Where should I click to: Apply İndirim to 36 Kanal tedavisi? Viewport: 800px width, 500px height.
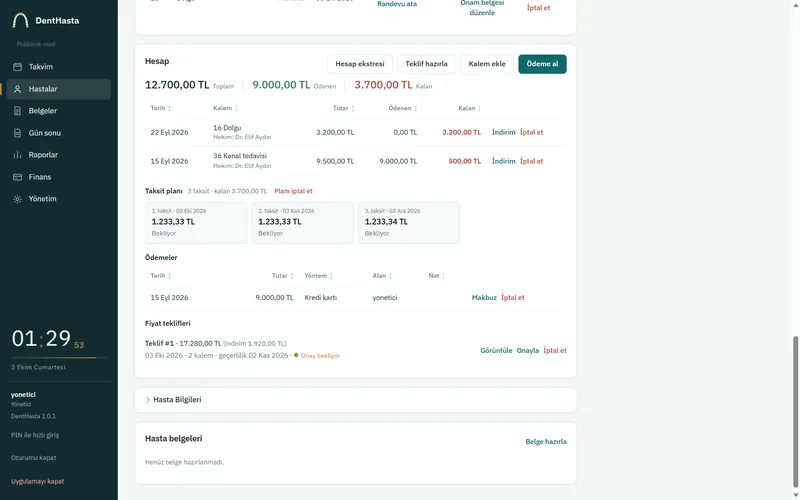click(504, 161)
